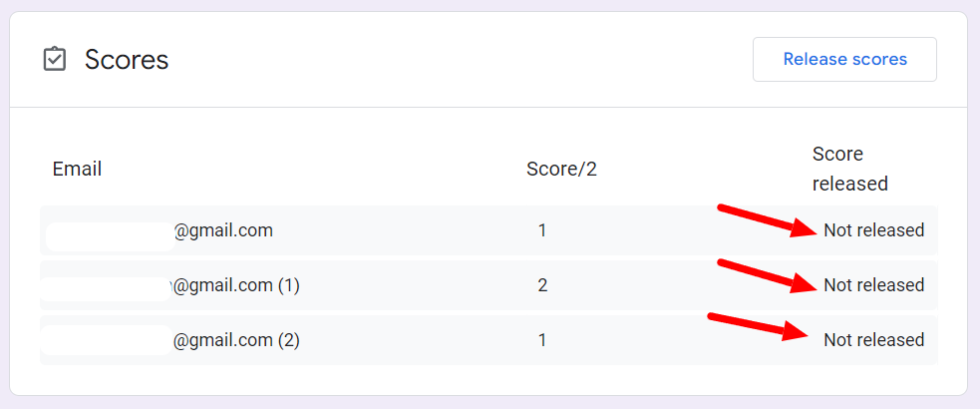The image size is (980, 409).
Task: Click red arrow pointing at unnumbered @gmail.com row status
Action: point(768,220)
